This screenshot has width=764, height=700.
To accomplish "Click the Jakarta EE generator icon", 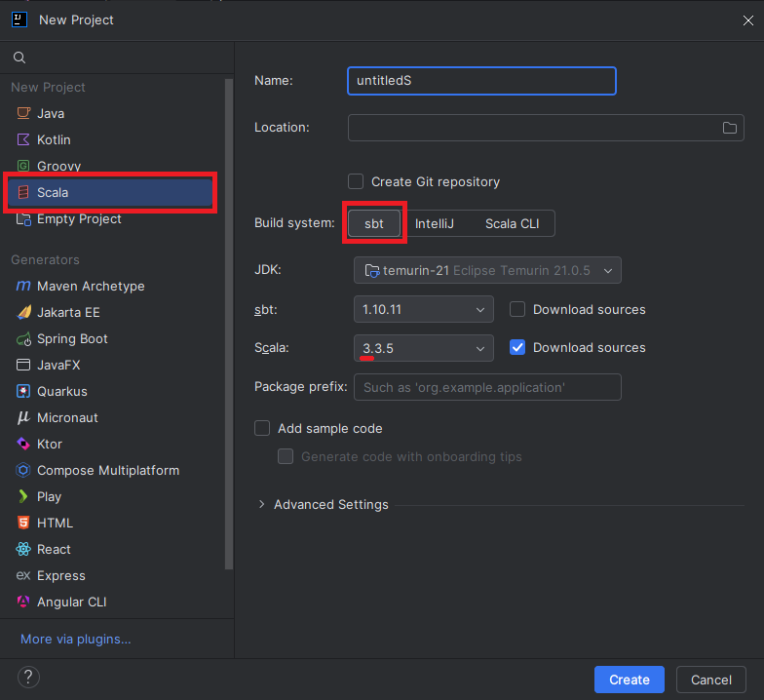I will [23, 312].
